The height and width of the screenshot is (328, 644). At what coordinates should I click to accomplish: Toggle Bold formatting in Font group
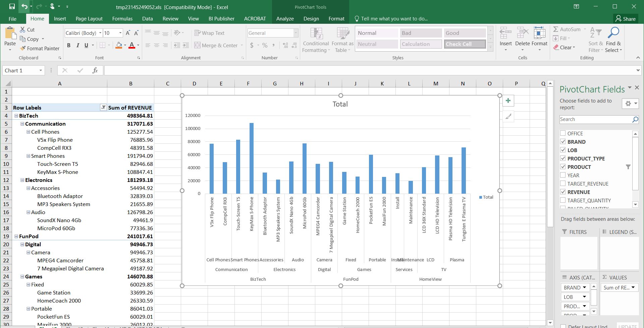[69, 46]
